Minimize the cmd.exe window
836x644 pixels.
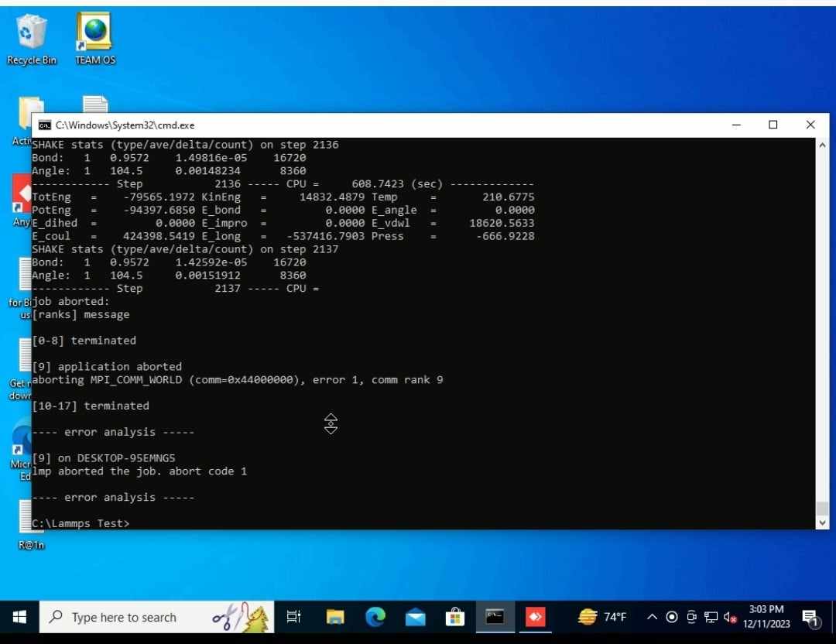736,125
